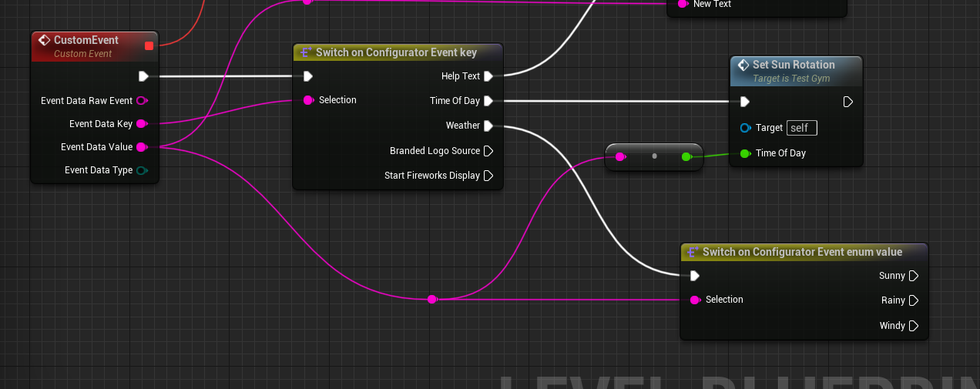Select the Set Sun Rotation node title

(x=794, y=65)
